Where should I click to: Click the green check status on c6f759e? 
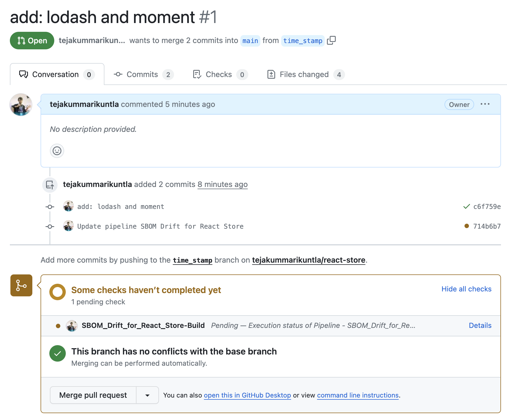466,206
